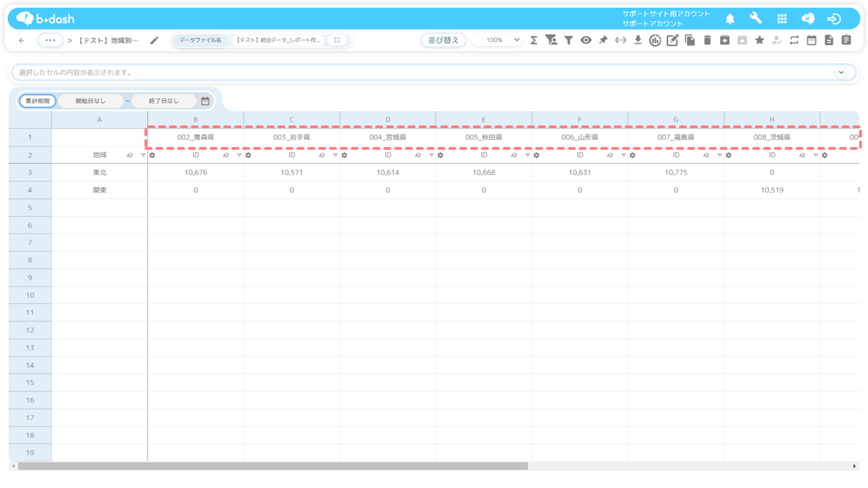Expand the selected cell content bar
Image resolution: width=868 pixels, height=488 pixels.
(x=842, y=73)
